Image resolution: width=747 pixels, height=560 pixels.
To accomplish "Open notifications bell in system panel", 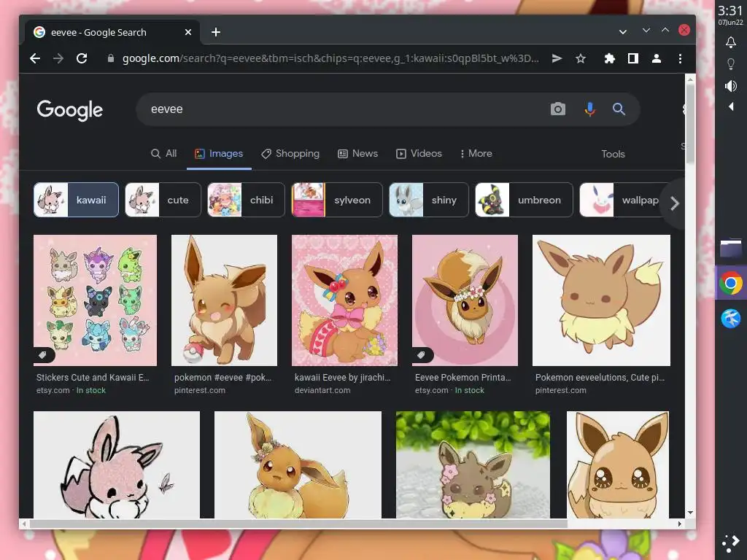I will pyautogui.click(x=731, y=42).
